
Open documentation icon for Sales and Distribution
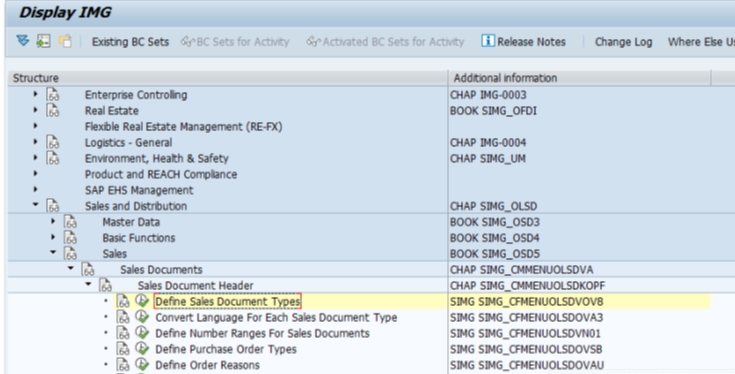click(x=52, y=206)
